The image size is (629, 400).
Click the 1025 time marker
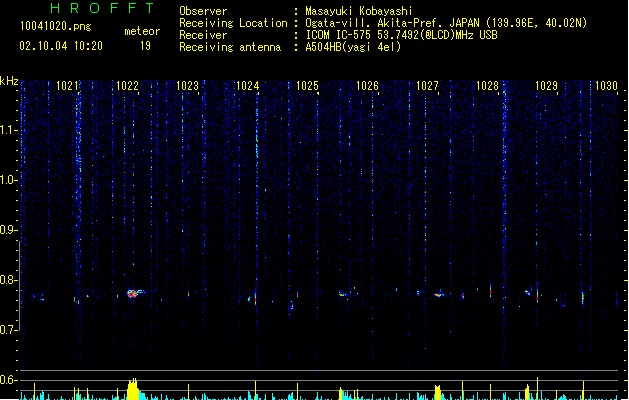(x=307, y=86)
